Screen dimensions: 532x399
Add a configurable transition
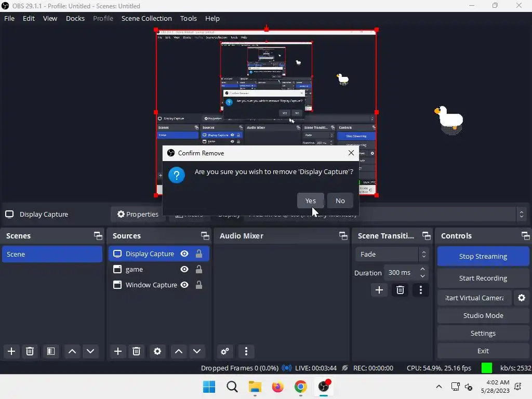pos(379,290)
